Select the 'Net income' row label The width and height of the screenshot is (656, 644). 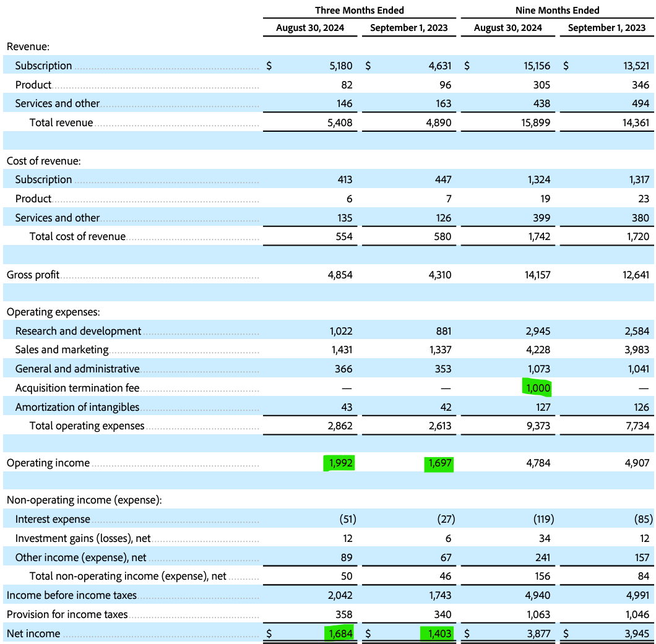(x=33, y=633)
